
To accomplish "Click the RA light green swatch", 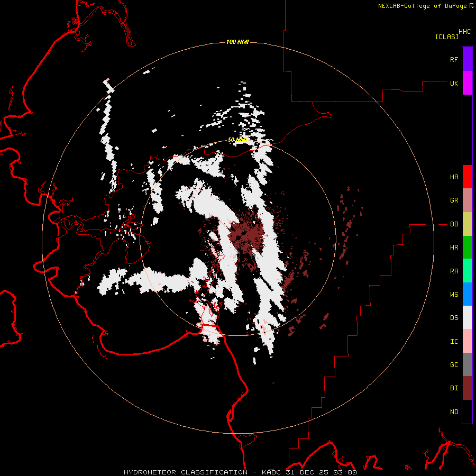I will pos(467,271).
